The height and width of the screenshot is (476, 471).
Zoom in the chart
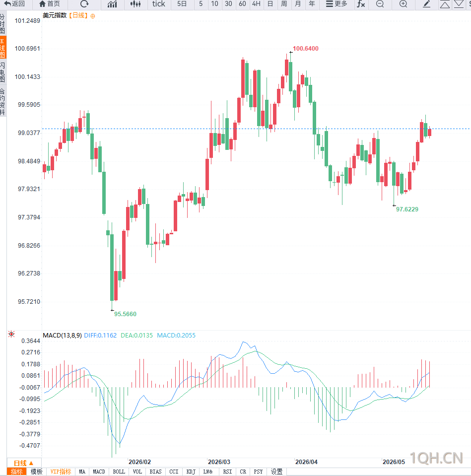point(404,4)
